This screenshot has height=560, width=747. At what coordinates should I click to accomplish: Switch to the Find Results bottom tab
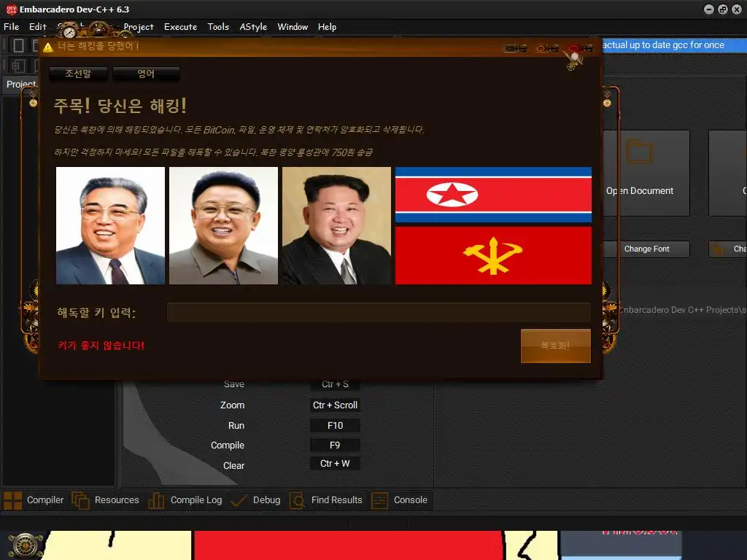(x=326, y=500)
